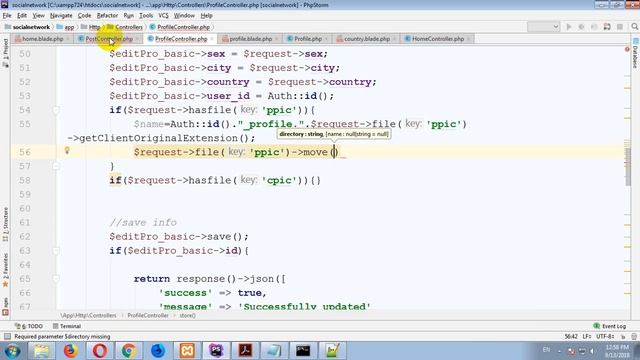This screenshot has height=360, width=640.
Task: Click the lightbulb intention icon at line 56
Action: pos(67,151)
